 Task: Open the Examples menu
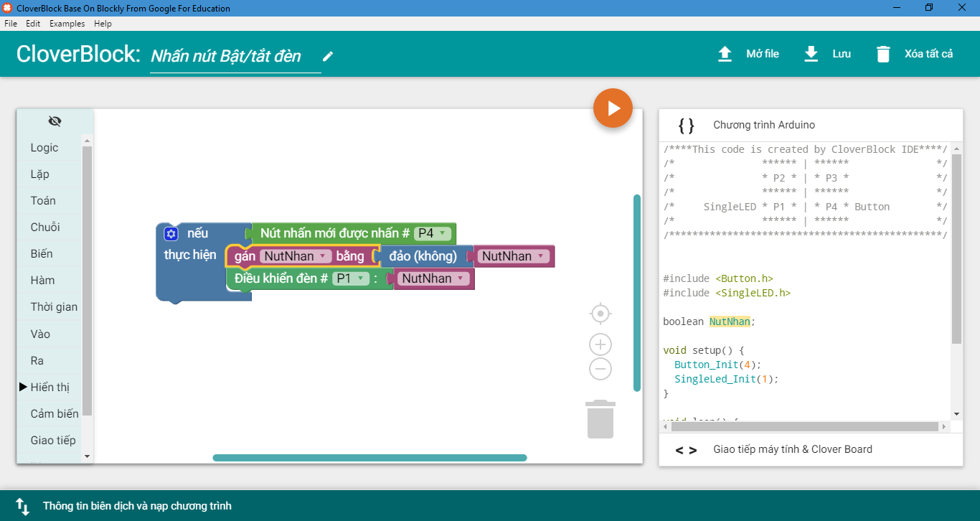[x=67, y=24]
